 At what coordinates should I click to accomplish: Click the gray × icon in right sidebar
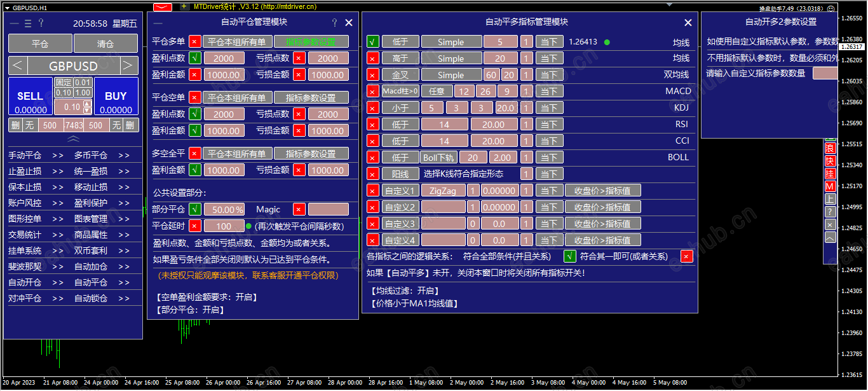pyautogui.click(x=830, y=224)
